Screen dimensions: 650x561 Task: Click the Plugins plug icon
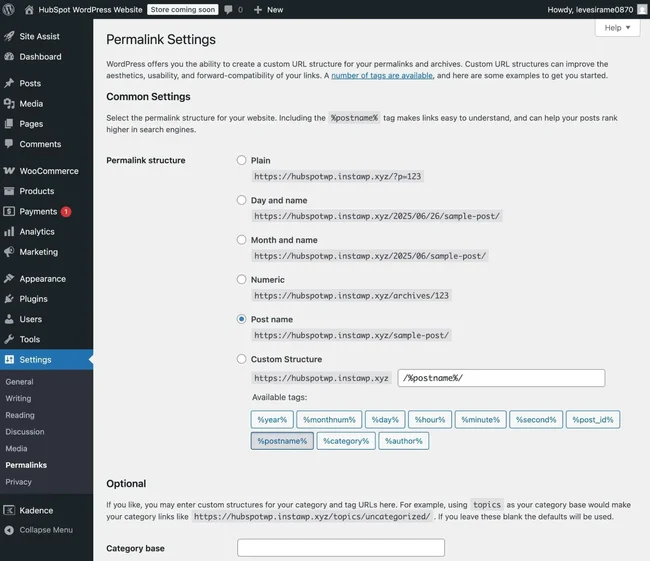click(9, 299)
